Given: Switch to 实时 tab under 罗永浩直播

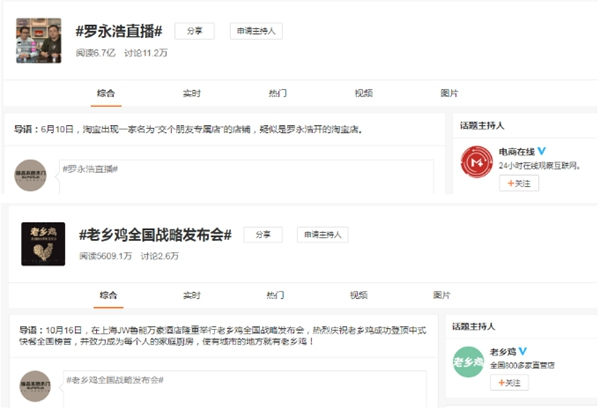Looking at the screenshot, I should [x=191, y=93].
